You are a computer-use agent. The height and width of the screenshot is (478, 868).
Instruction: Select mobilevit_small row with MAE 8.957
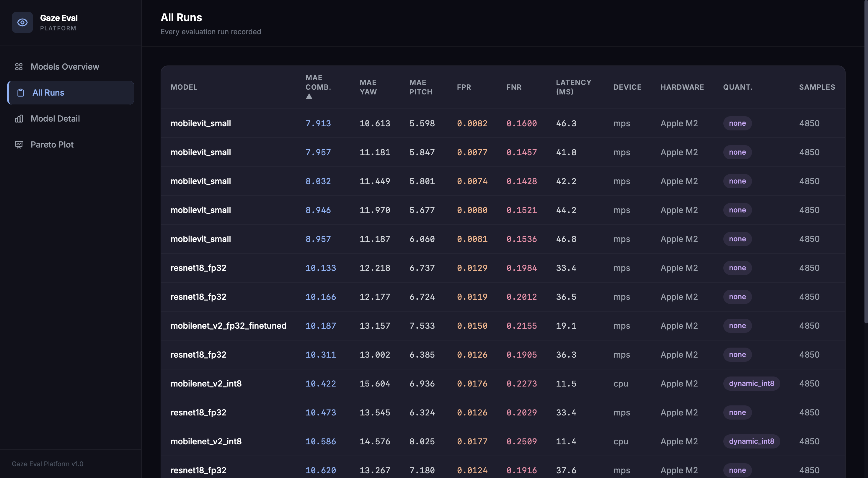pyautogui.click(x=503, y=239)
